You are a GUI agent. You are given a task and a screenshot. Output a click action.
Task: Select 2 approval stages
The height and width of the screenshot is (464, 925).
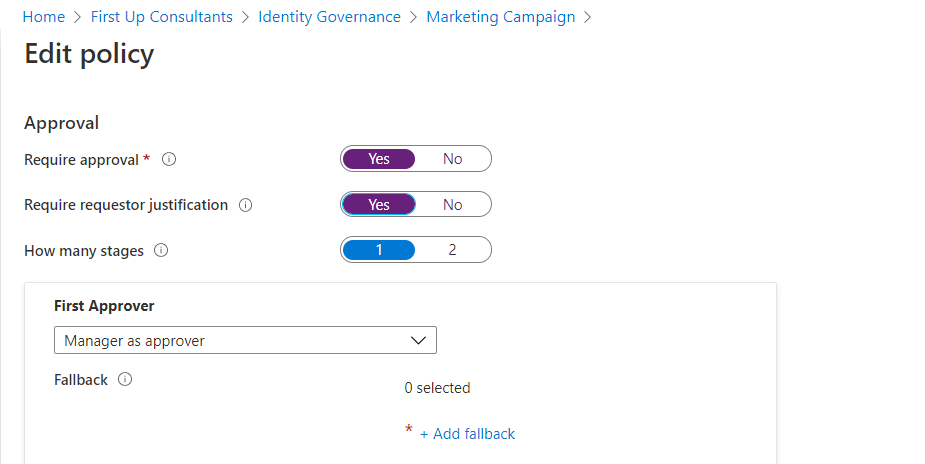tap(452, 250)
